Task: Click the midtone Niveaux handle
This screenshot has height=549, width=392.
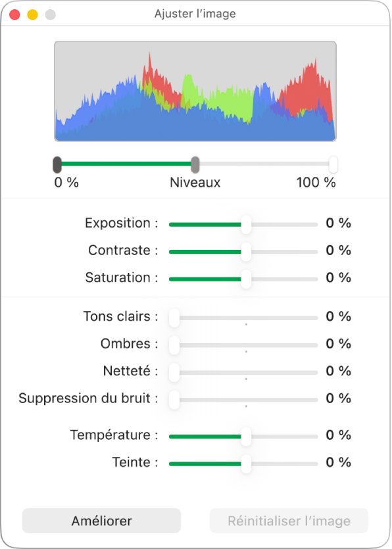Action: click(195, 164)
